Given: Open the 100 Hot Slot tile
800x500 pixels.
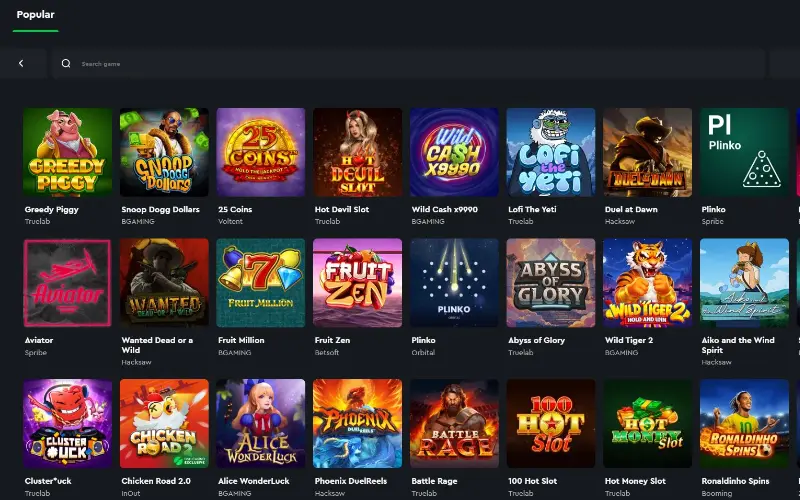Looking at the screenshot, I should (x=551, y=423).
